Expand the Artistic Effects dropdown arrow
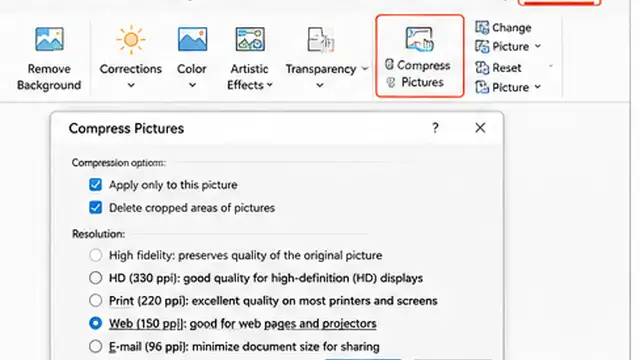The width and height of the screenshot is (640, 360). click(270, 85)
